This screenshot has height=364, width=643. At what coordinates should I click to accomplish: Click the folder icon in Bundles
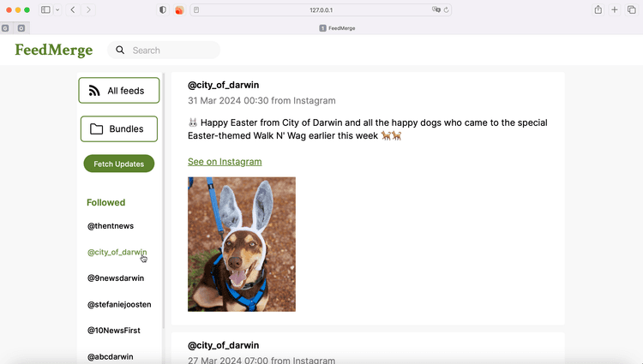pos(96,129)
